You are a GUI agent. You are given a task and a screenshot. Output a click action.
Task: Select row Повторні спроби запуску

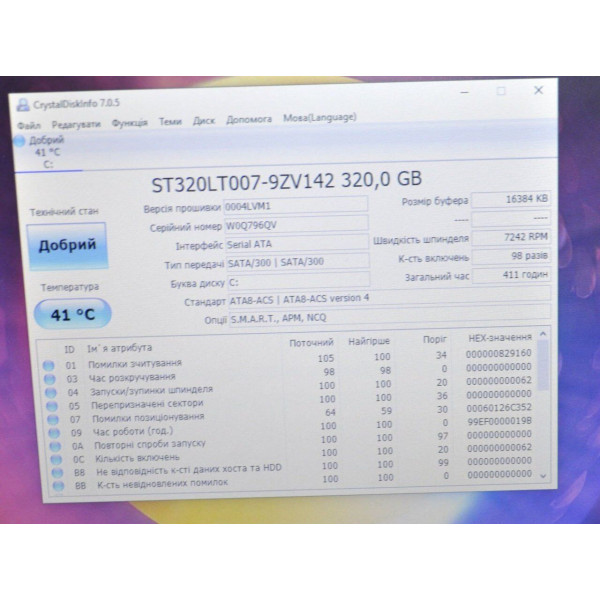292,441
